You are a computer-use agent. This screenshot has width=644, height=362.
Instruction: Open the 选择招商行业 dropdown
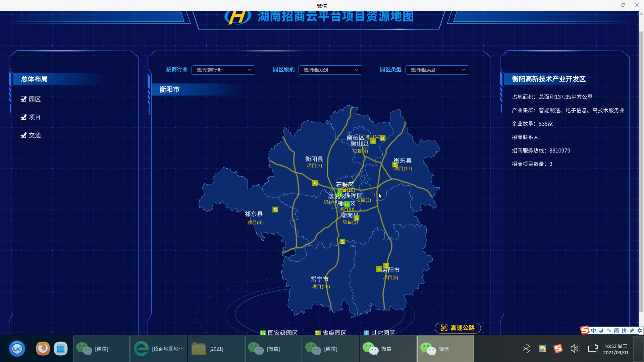pyautogui.click(x=223, y=70)
